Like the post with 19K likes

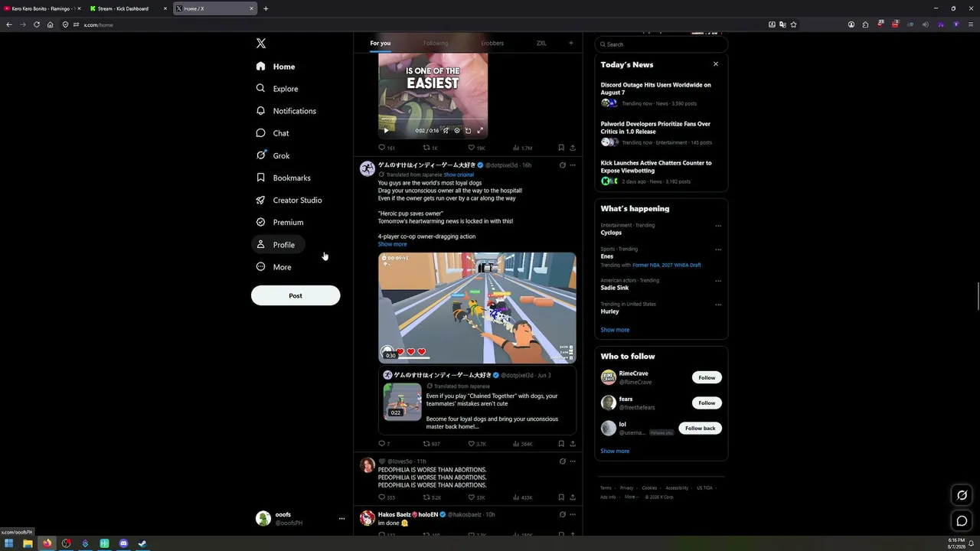[476, 148]
